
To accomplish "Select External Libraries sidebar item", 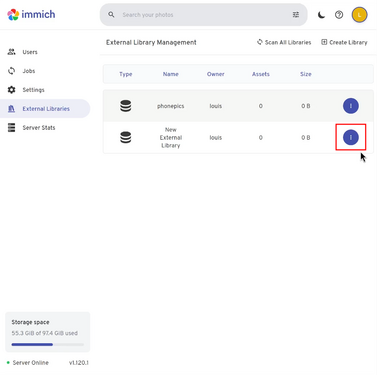I will (45, 109).
